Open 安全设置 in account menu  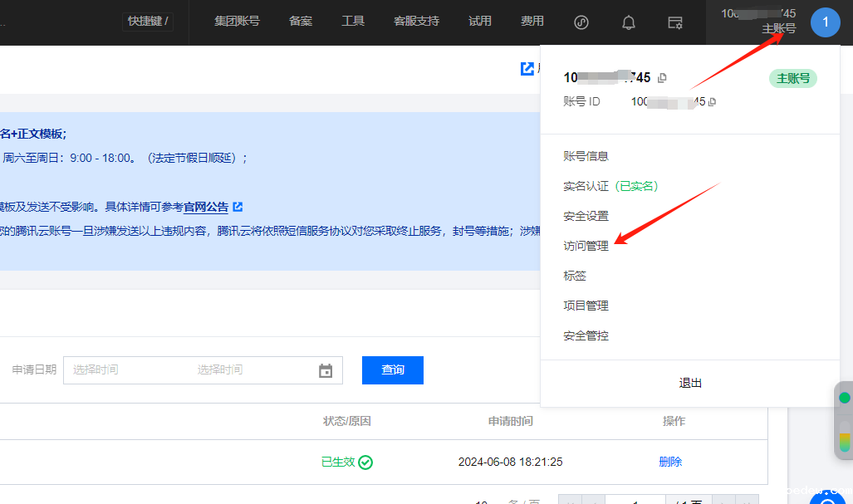586,216
